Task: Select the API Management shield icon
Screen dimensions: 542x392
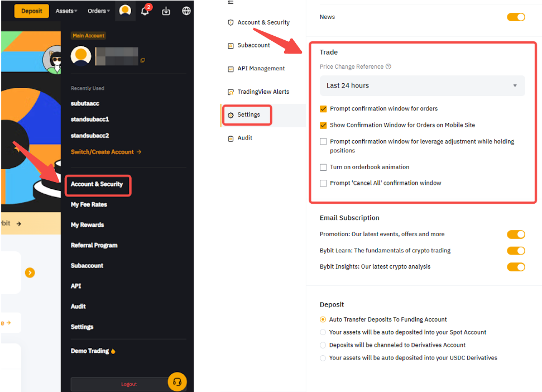Action: coord(230,68)
